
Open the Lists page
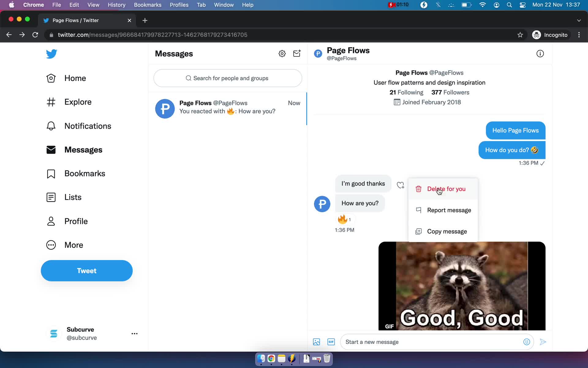(64, 197)
